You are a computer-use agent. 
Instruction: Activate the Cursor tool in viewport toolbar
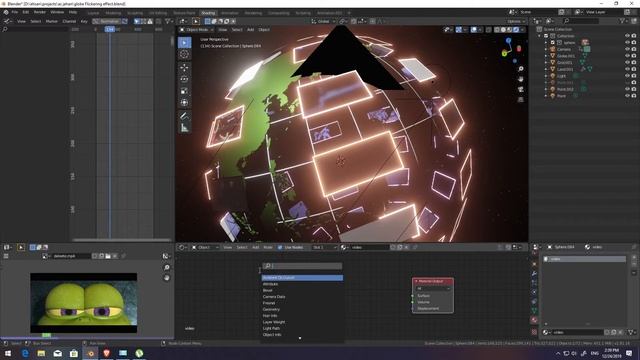click(x=184, y=55)
